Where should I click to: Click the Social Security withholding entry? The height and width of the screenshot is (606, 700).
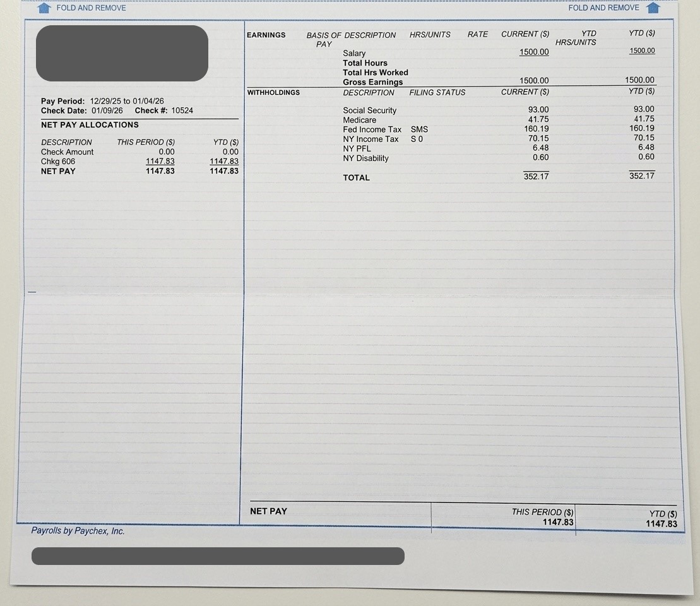369,110
